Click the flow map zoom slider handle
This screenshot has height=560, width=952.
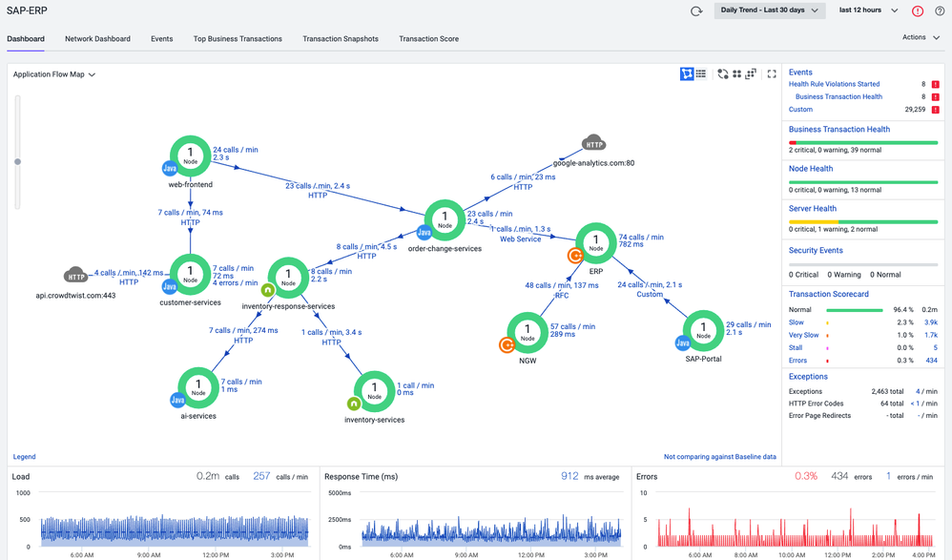coord(17,161)
